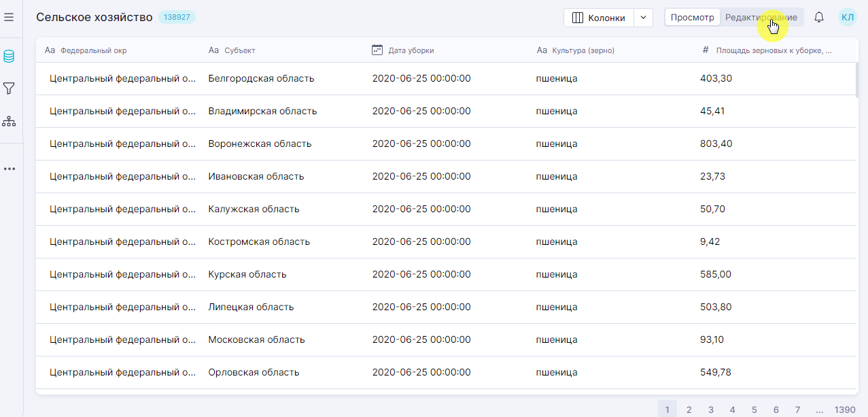Viewport: 868px width, 417px height.
Task: Click the Колонки button
Action: pyautogui.click(x=599, y=18)
